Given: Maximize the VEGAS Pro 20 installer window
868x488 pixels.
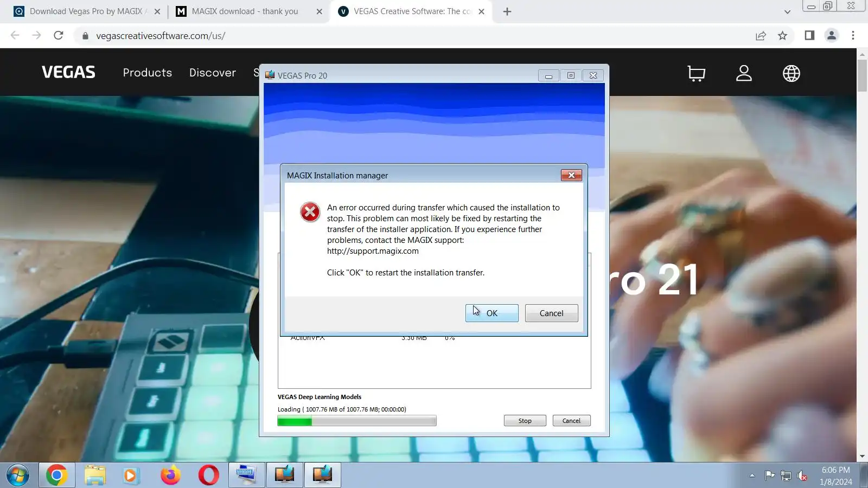Looking at the screenshot, I should [x=571, y=75].
